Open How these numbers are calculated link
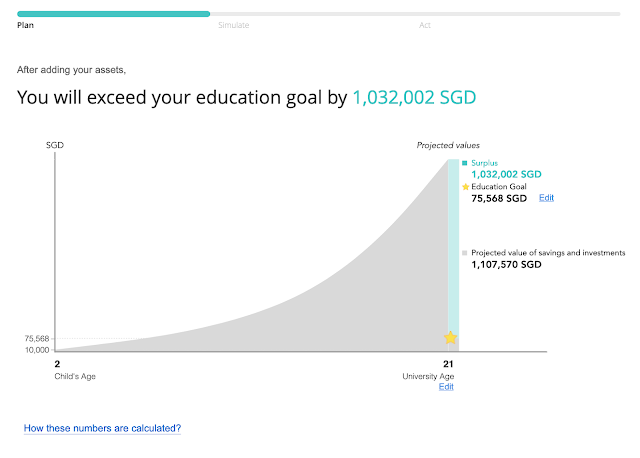This screenshot has width=640, height=458. 102,428
